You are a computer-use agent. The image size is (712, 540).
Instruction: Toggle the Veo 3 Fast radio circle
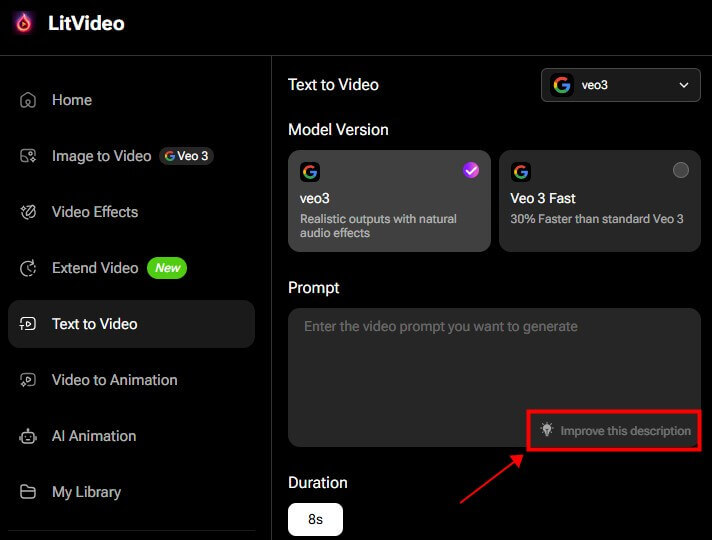tap(681, 170)
